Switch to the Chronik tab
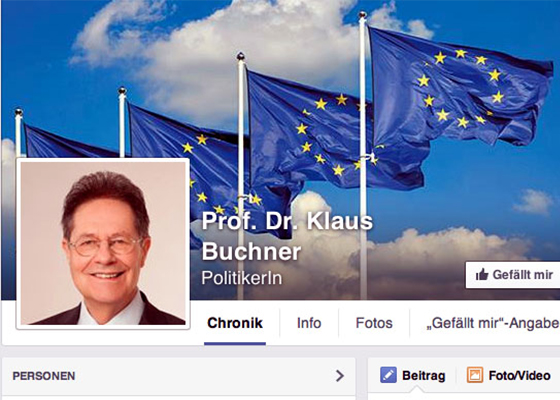 point(235,323)
